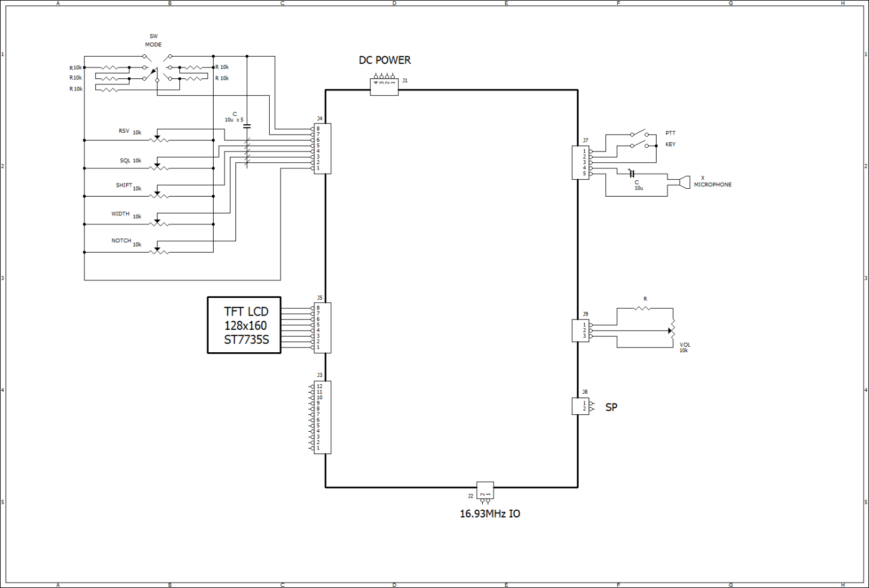869x588 pixels.
Task: Click the NOTCH label text
Action: tap(121, 241)
